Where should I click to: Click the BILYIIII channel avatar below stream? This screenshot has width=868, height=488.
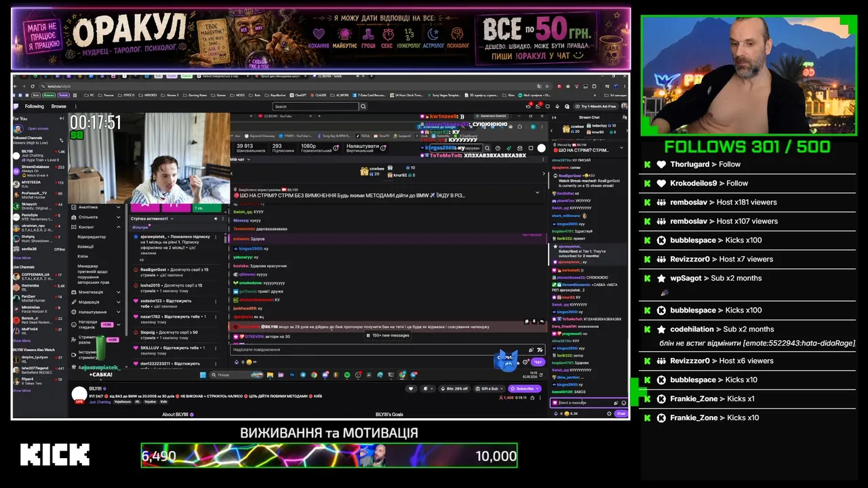click(79, 393)
